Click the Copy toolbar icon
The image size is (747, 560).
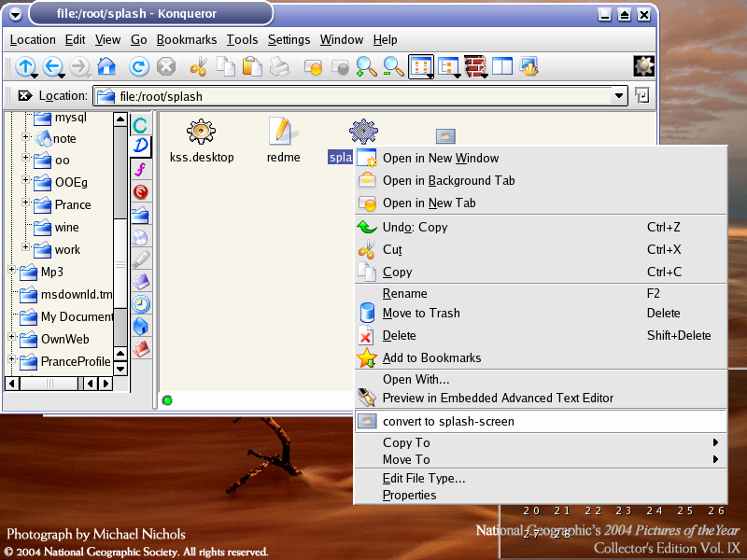click(225, 66)
